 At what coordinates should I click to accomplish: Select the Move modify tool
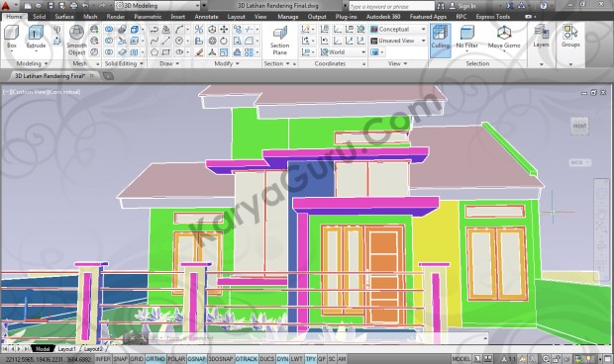click(x=224, y=30)
